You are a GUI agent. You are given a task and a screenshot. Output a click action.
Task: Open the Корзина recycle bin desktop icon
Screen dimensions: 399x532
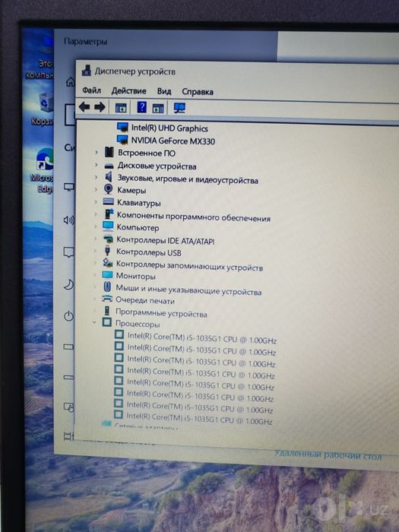(43, 109)
